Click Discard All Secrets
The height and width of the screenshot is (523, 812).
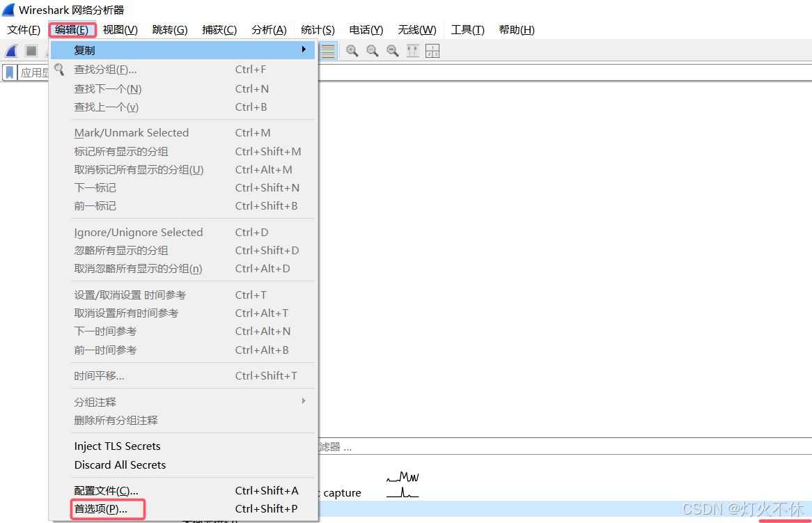point(182,465)
